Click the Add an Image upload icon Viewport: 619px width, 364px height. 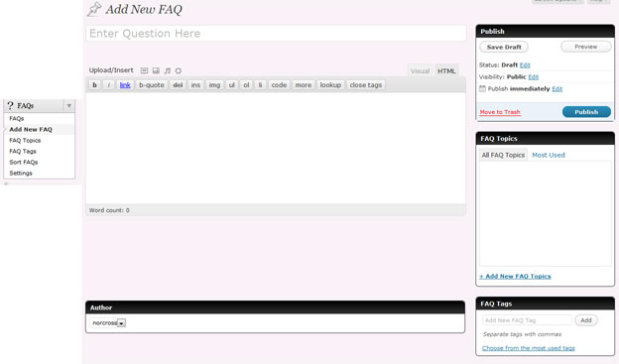click(144, 70)
